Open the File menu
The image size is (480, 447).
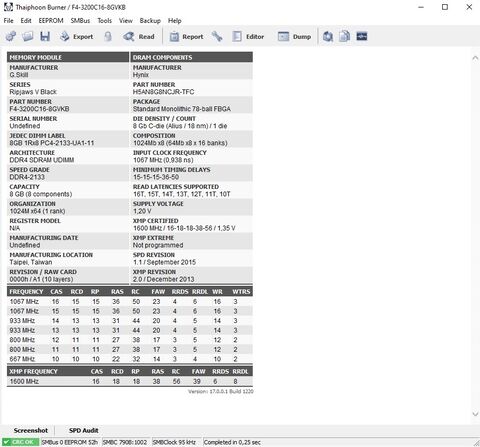[x=8, y=21]
